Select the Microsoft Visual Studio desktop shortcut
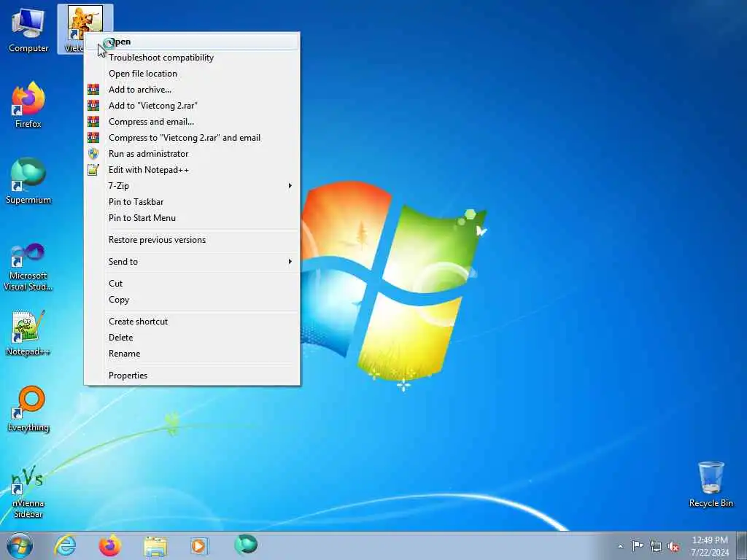The width and height of the screenshot is (747, 560). 28,267
